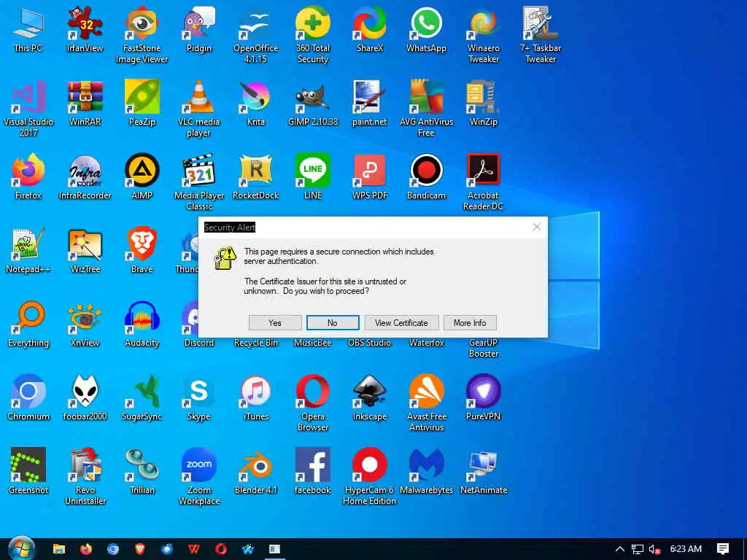Open 7+ Taskbar Tweaker shortcut
This screenshot has height=560, width=747.
pos(541,35)
